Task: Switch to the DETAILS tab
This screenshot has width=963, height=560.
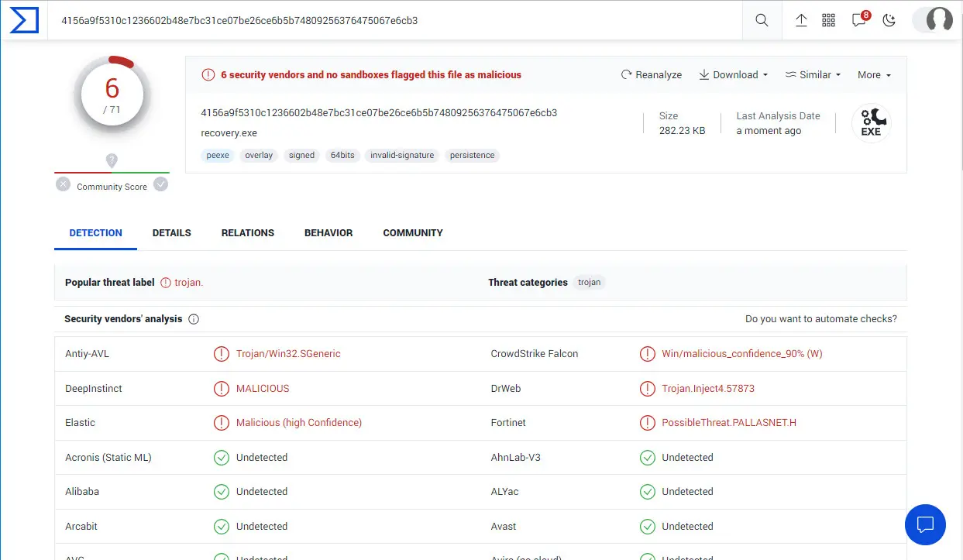Action: (171, 233)
